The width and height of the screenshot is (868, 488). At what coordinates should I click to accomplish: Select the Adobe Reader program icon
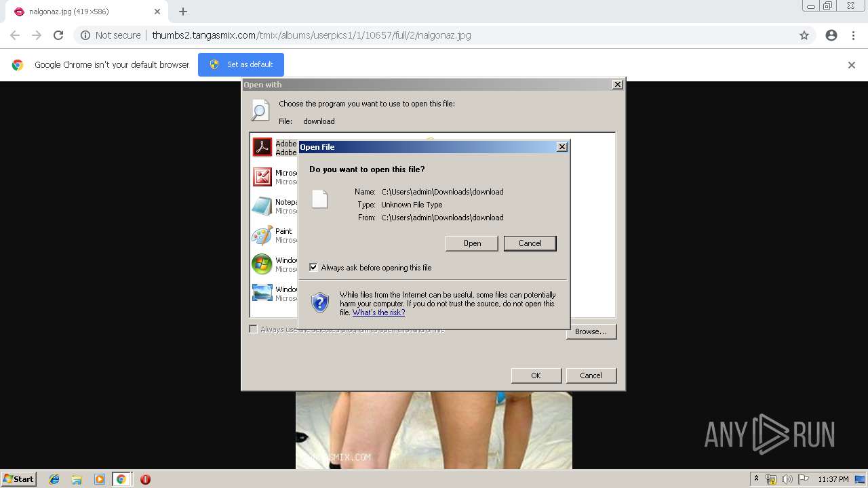262,147
